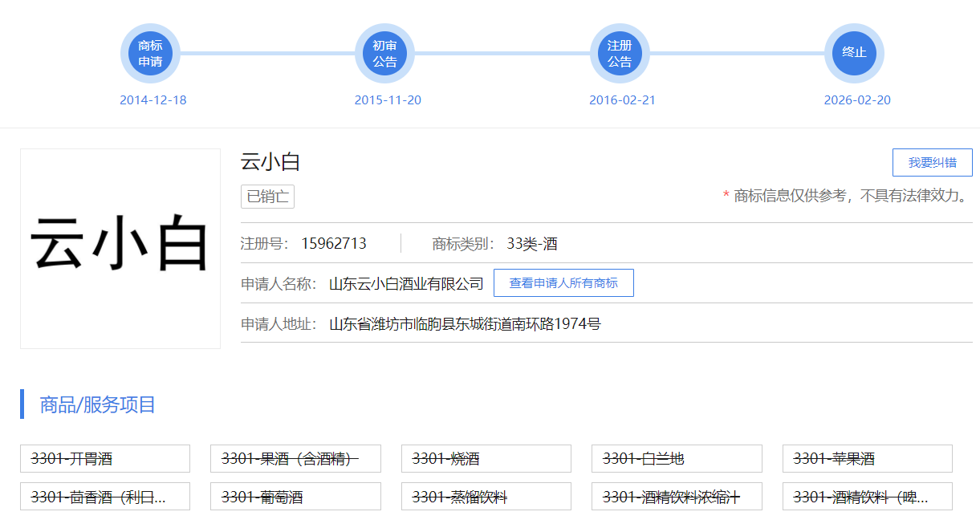Click the 注册公告 timeline step circle

pyautogui.click(x=620, y=54)
